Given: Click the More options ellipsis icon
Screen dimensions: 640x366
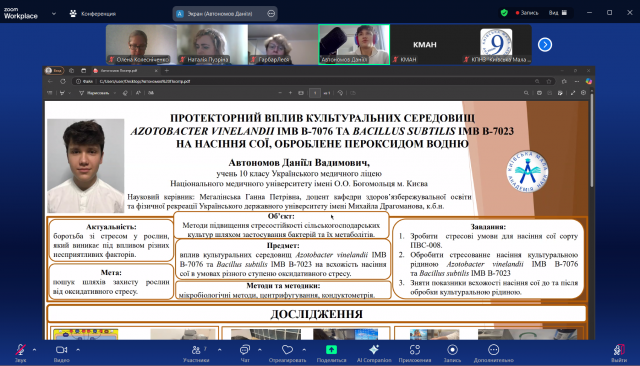Looking at the screenshot, I should [493, 353].
